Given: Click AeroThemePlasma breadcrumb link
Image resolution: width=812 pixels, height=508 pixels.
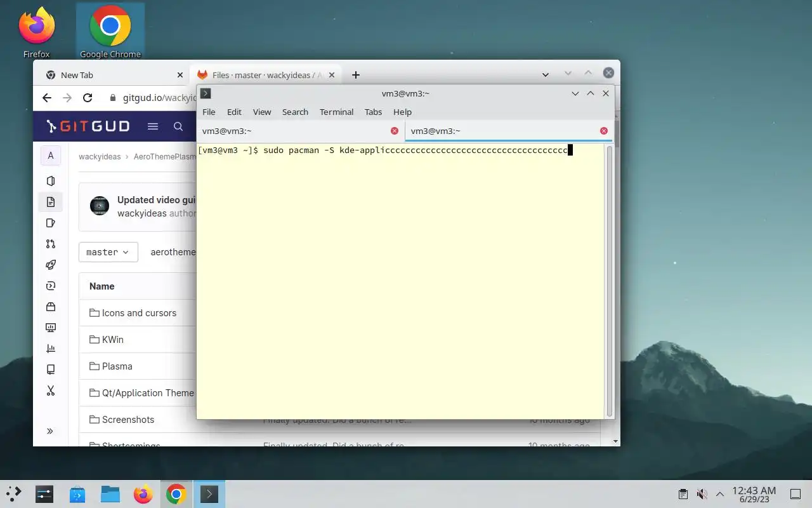Looking at the screenshot, I should [165, 156].
